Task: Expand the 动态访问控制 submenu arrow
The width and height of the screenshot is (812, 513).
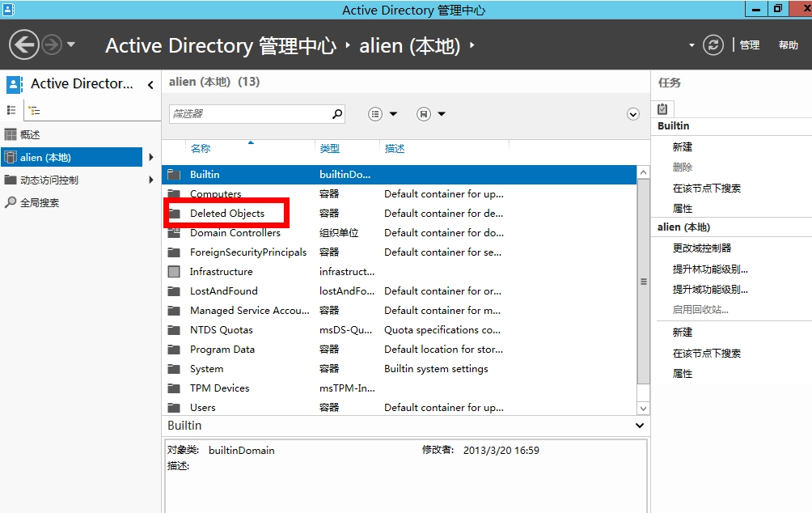Action: point(151,180)
